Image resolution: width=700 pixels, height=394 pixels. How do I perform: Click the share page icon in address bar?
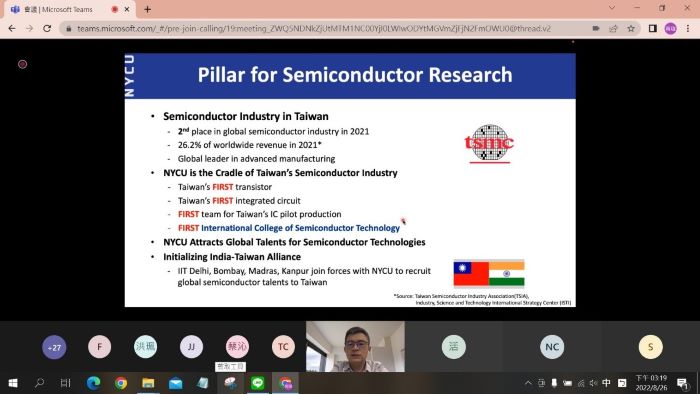click(x=613, y=29)
